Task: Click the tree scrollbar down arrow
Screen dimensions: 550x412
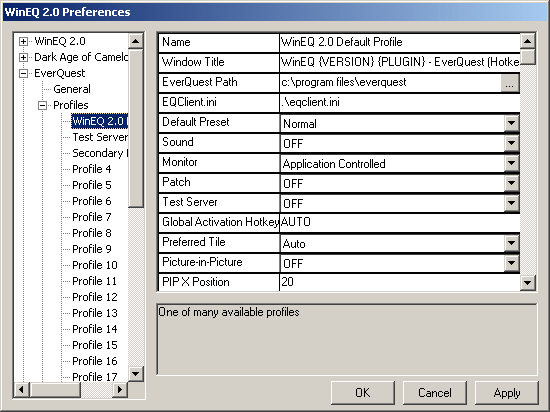Action: [x=135, y=374]
